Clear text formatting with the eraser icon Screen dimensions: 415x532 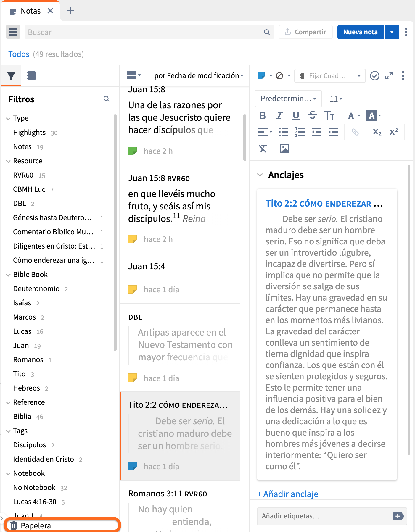point(263,149)
